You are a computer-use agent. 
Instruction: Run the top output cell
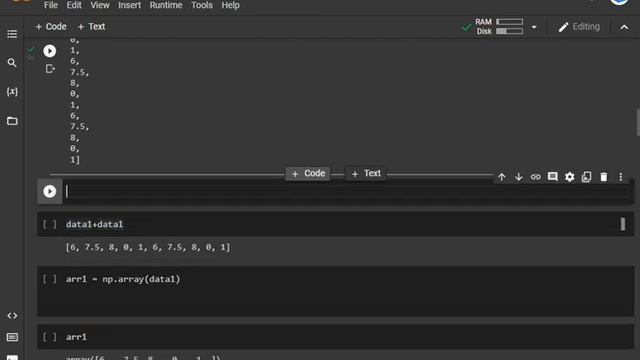click(x=50, y=51)
